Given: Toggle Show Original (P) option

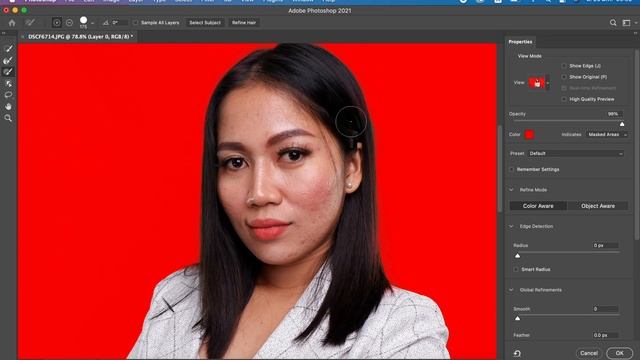Looking at the screenshot, I should [564, 77].
